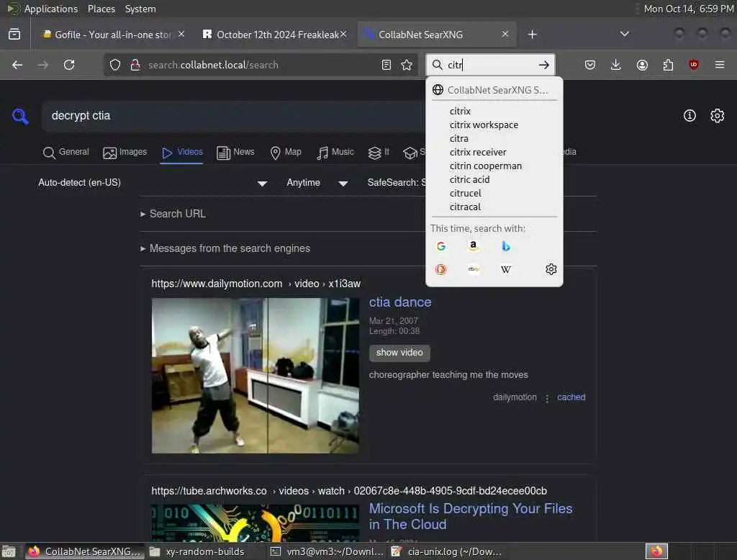Open the Applications menu
Screen dimensions: 737x560
click(x=51, y=9)
